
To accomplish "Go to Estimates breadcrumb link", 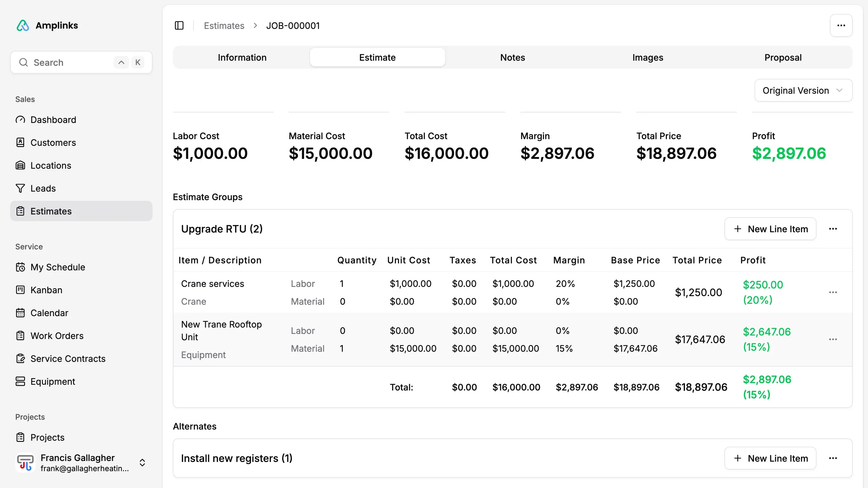I will click(224, 26).
